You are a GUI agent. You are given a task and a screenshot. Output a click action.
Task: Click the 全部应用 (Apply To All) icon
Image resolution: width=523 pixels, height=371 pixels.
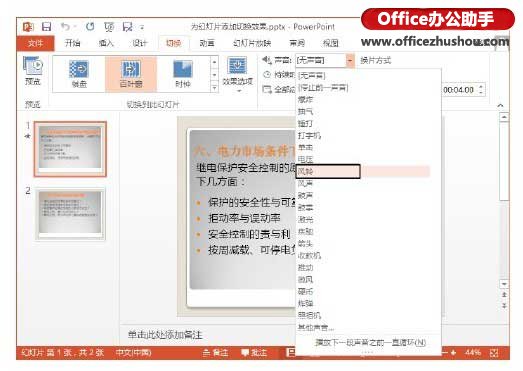coord(267,89)
